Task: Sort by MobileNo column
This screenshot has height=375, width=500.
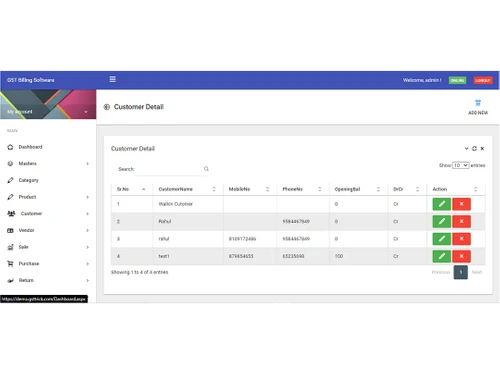Action: (250, 189)
